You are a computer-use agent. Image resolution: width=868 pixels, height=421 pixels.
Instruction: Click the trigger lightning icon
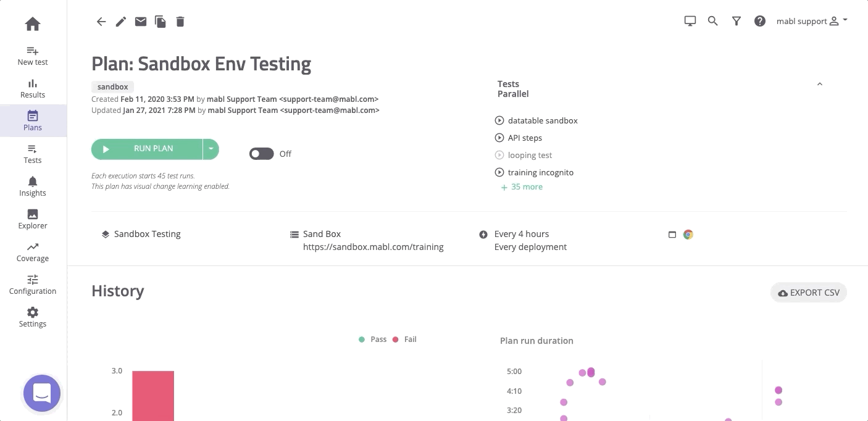(483, 235)
